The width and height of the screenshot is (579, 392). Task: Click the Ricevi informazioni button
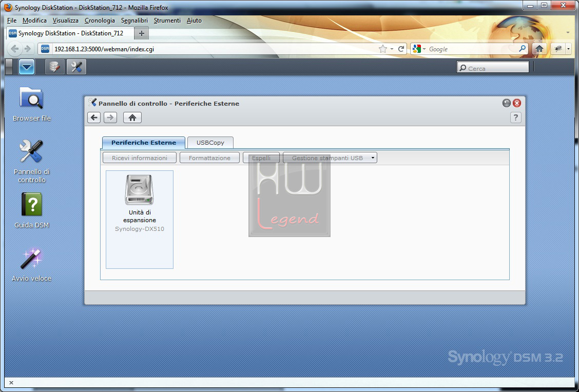tap(140, 158)
